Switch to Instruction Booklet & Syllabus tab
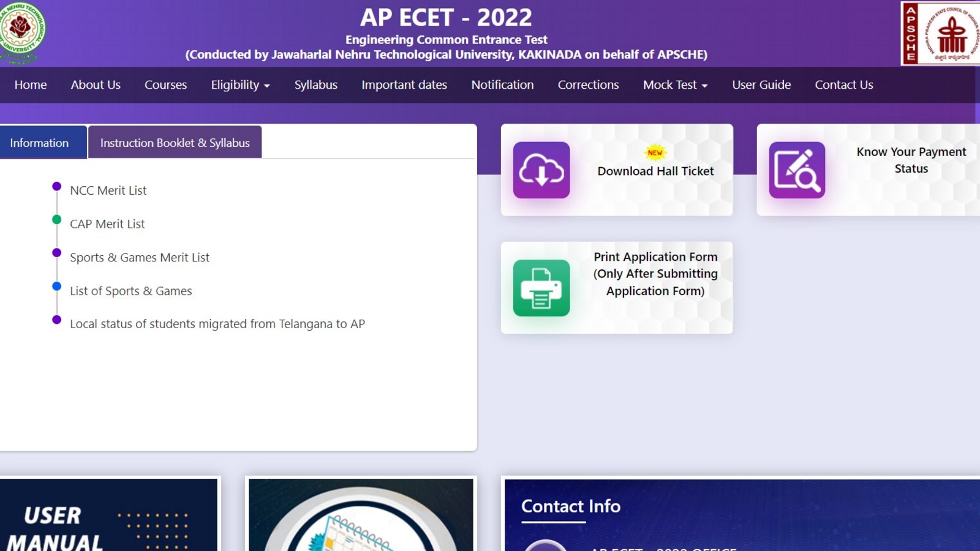 (175, 142)
